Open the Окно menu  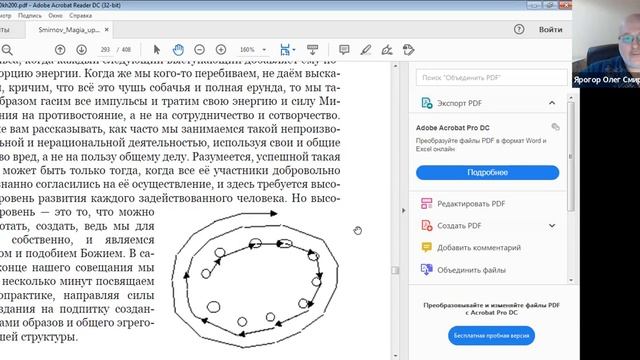tap(55, 16)
